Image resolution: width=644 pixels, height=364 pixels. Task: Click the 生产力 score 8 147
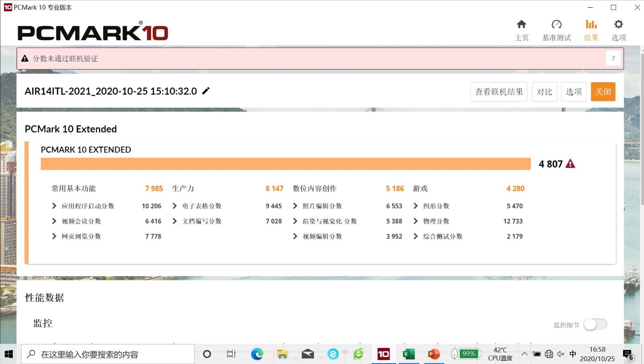pos(275,188)
